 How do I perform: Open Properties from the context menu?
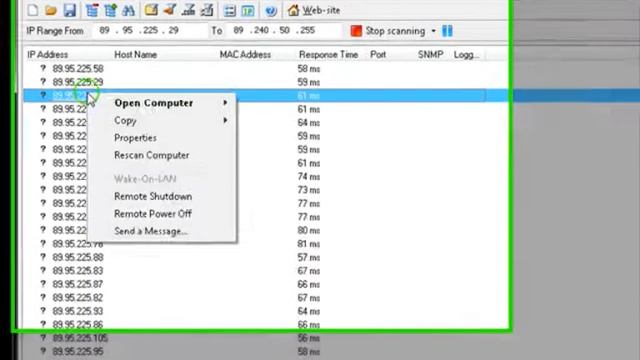135,138
